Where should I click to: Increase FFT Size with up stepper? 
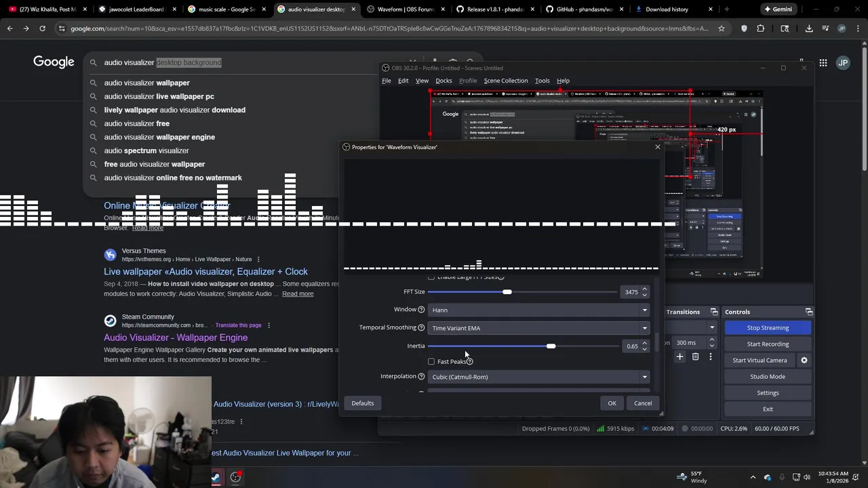[x=645, y=289]
